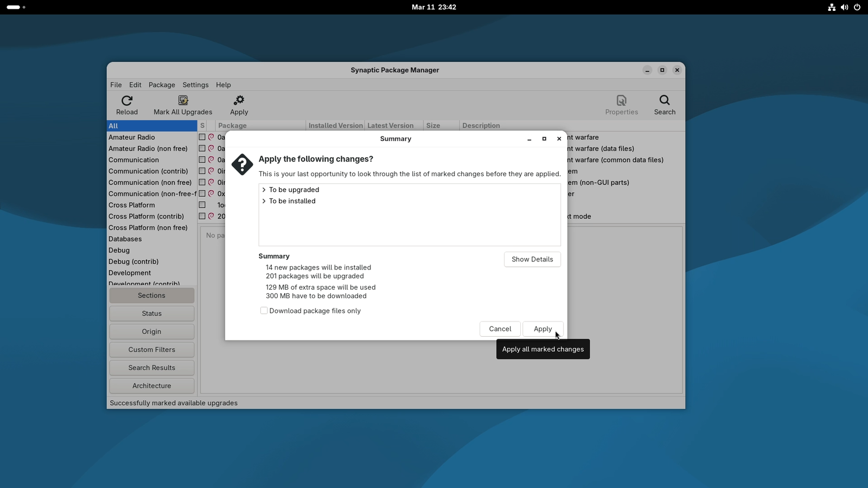Image resolution: width=868 pixels, height=488 pixels.
Task: Select the Communication (non free) section
Action: pyautogui.click(x=150, y=182)
